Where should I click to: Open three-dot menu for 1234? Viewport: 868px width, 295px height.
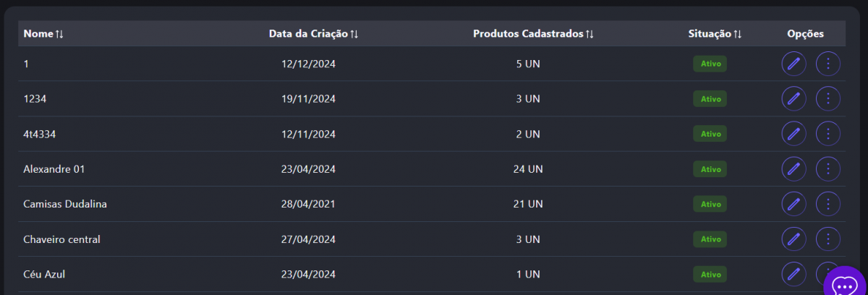click(827, 98)
